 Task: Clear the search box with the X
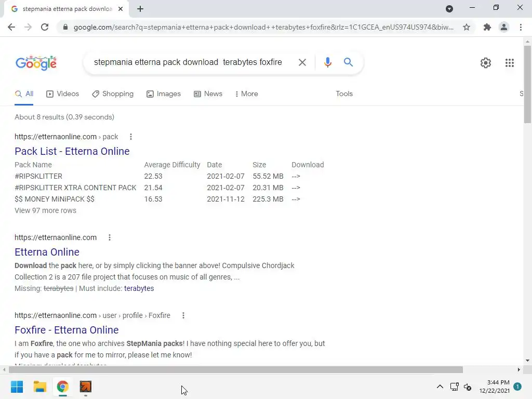[x=302, y=62]
